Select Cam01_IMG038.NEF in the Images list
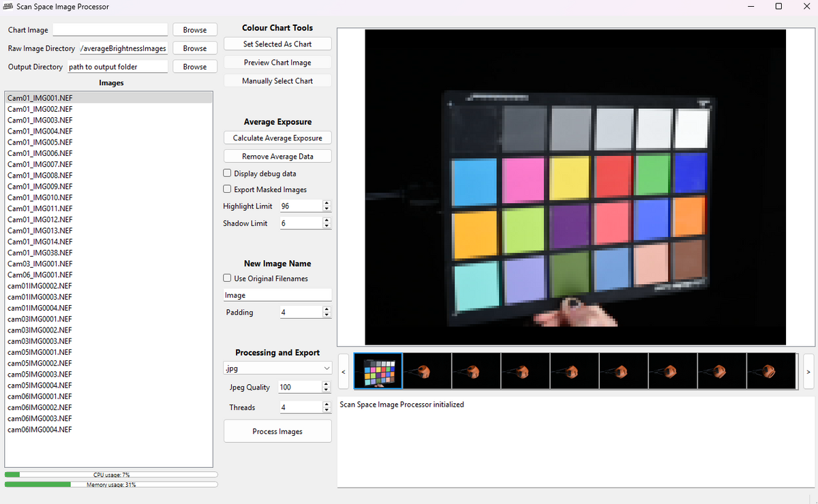The width and height of the screenshot is (818, 504). [x=109, y=253]
